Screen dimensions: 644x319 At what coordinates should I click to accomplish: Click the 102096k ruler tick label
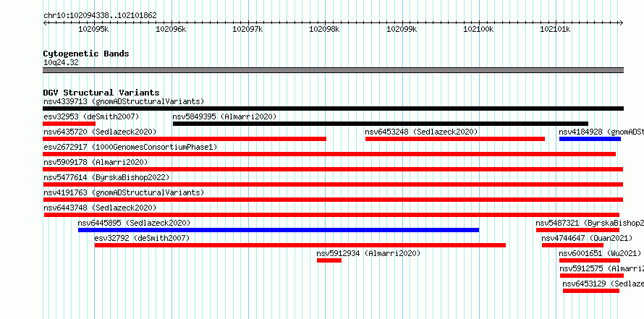[x=171, y=29]
